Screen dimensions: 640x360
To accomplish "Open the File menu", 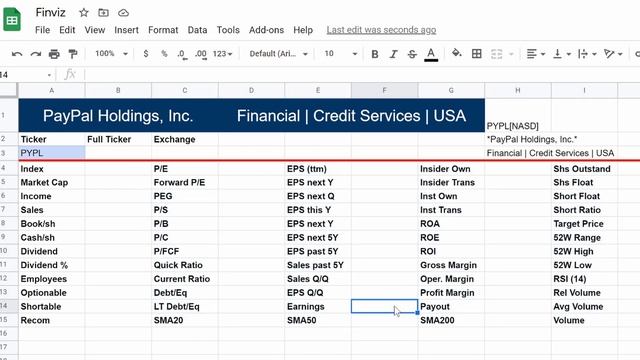I will click(42, 30).
